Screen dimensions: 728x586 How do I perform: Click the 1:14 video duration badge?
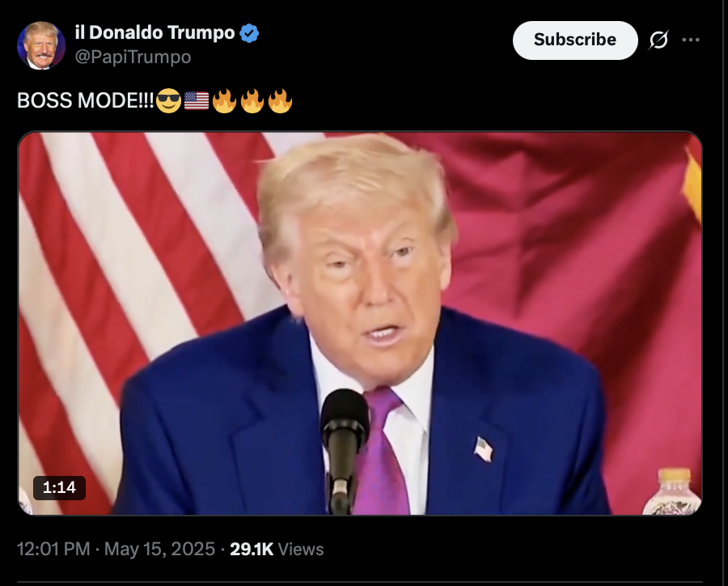coord(59,487)
